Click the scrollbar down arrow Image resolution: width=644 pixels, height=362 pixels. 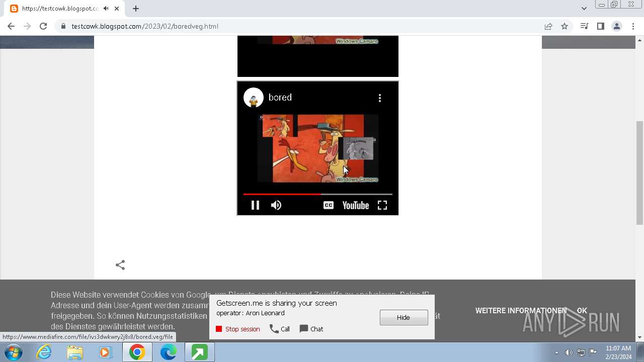640,337
